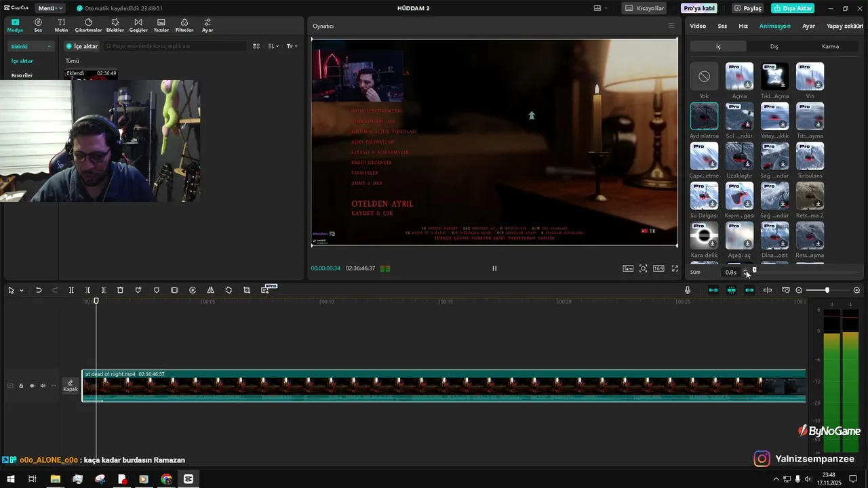Viewport: 868px width, 488px height.
Task: Toggle auto snapping on the timeline
Action: (732, 290)
